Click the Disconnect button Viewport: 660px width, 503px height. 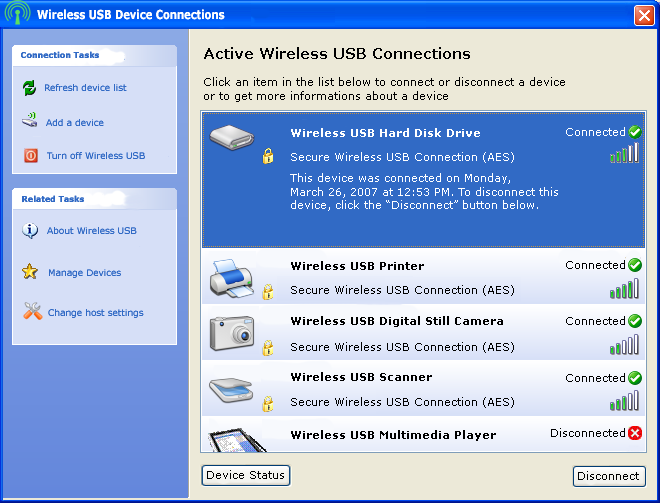point(609,476)
